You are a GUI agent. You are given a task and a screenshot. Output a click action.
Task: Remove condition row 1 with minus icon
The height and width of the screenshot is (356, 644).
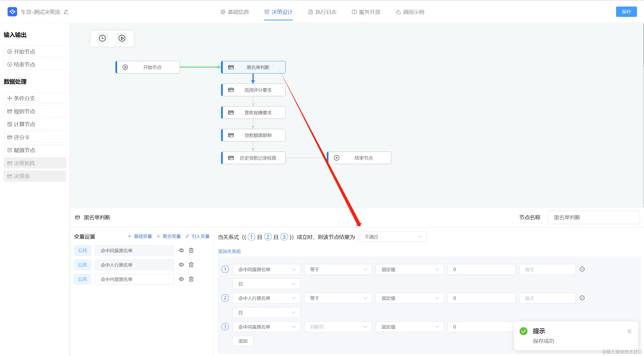coord(582,269)
